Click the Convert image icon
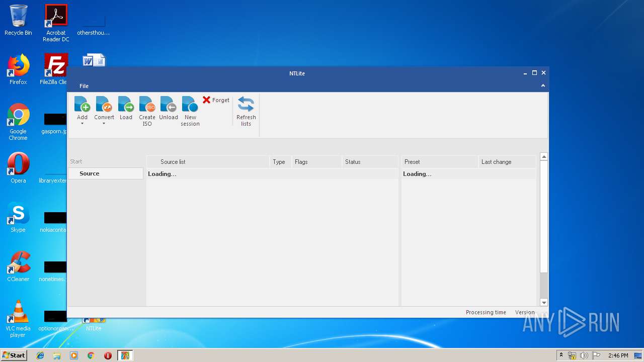 pos(104,104)
